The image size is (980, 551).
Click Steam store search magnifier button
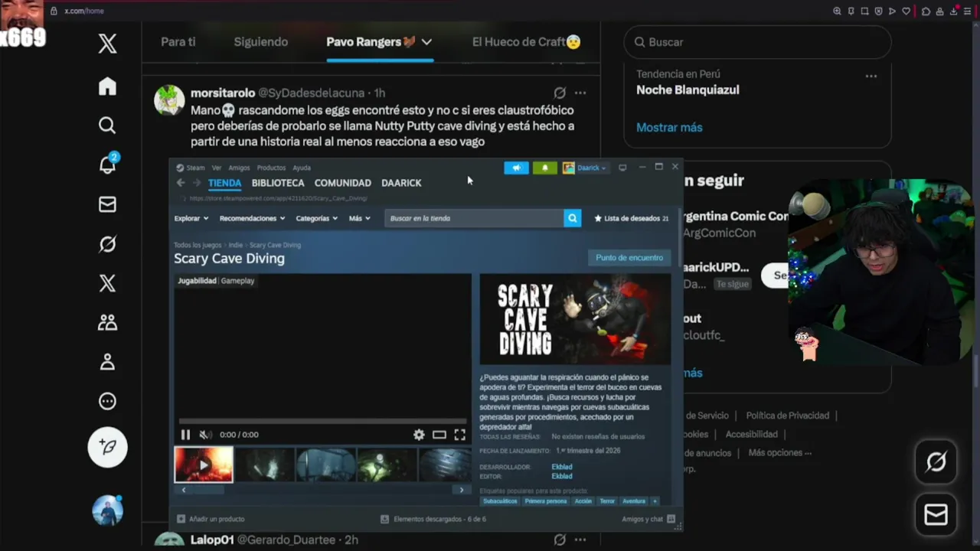pos(572,218)
